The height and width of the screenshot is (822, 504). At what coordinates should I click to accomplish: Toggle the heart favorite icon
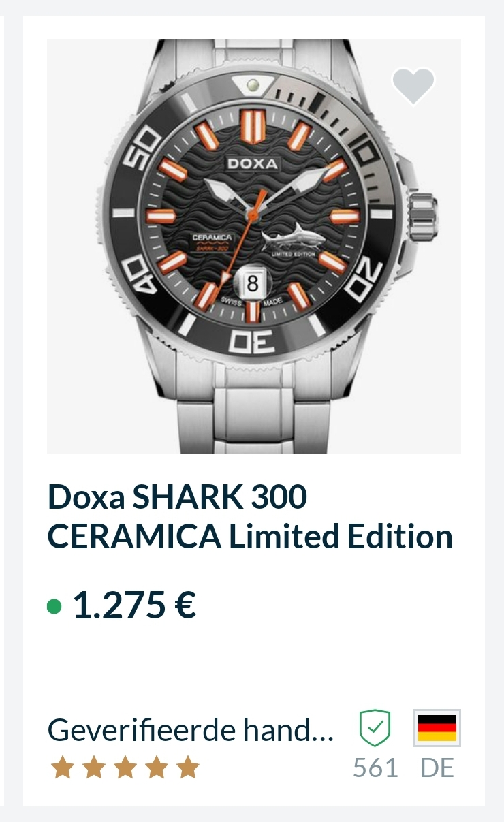pyautogui.click(x=413, y=86)
